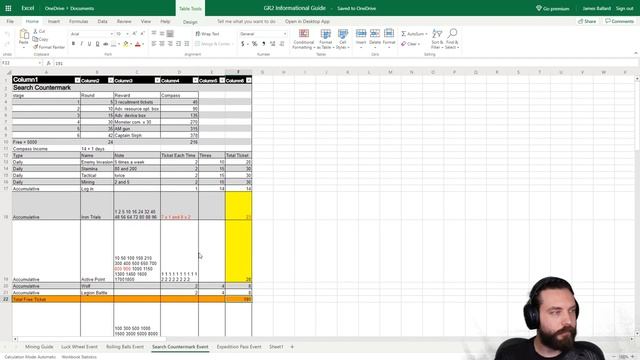640x360 pixels.
Task: Center cell text horizontally
Action: click(x=162, y=44)
